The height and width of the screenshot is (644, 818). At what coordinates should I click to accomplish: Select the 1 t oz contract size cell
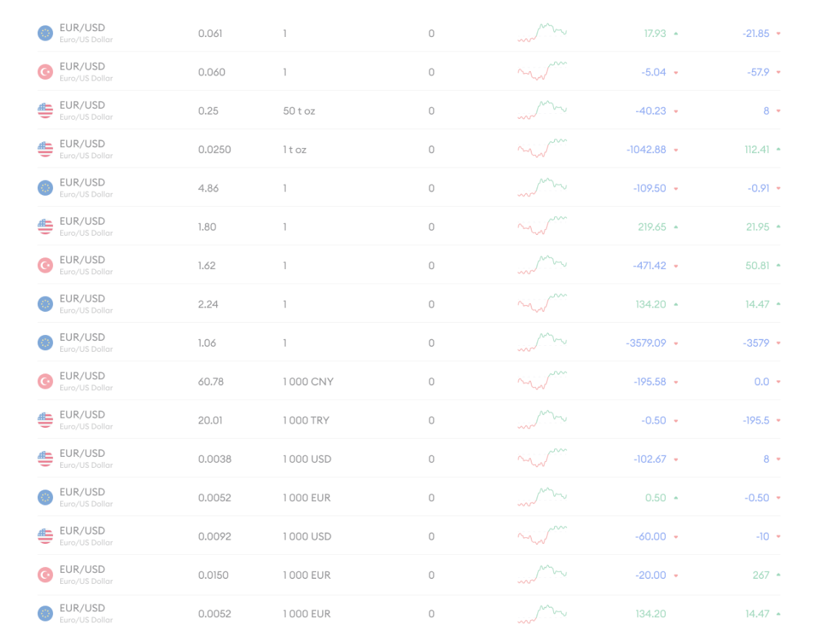294,149
